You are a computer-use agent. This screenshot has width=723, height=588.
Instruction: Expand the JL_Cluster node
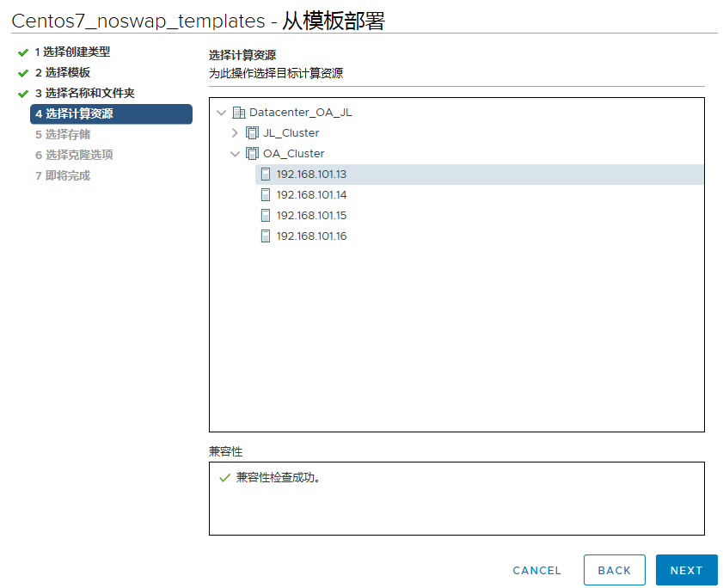point(235,133)
